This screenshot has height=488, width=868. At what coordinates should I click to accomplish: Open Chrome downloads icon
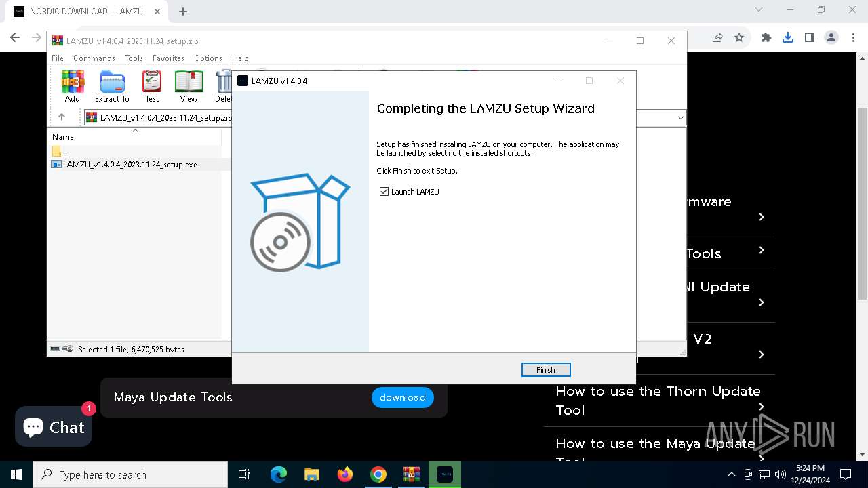[788, 38]
